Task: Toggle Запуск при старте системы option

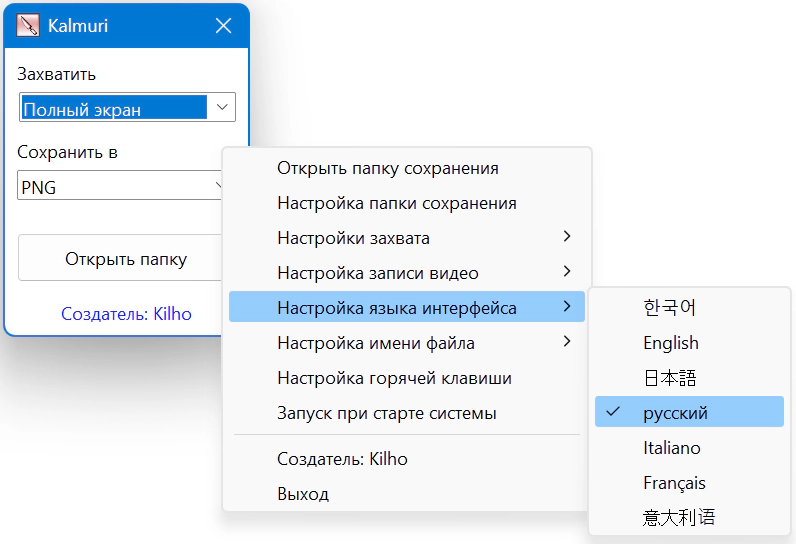Action: pyautogui.click(x=386, y=413)
